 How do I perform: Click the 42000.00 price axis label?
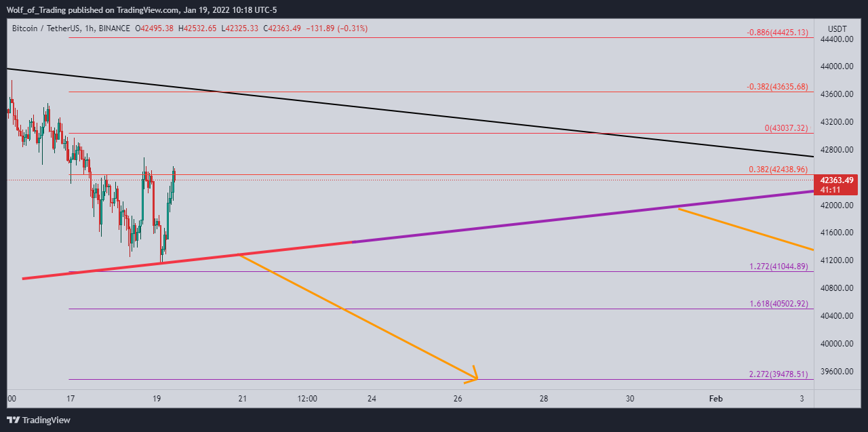coord(836,205)
